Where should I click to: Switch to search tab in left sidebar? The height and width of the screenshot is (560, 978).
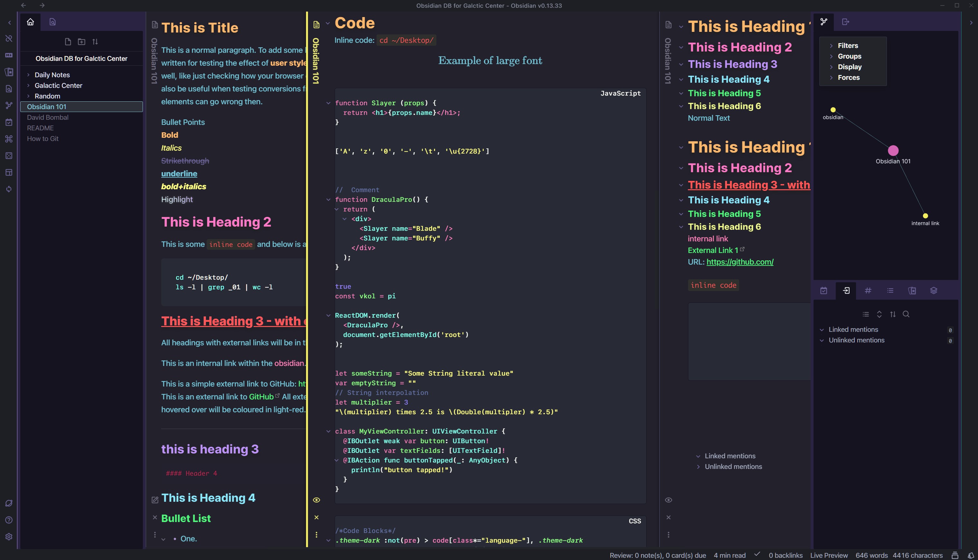click(53, 22)
